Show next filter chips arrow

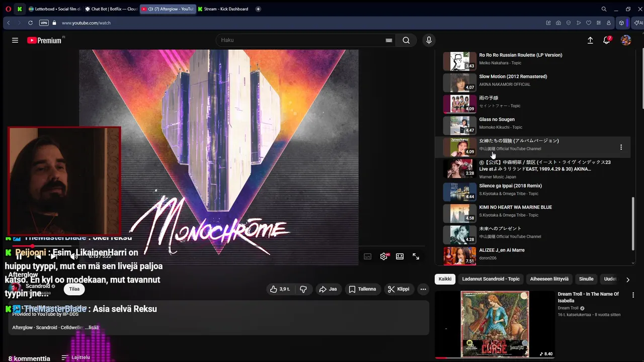pos(627,280)
